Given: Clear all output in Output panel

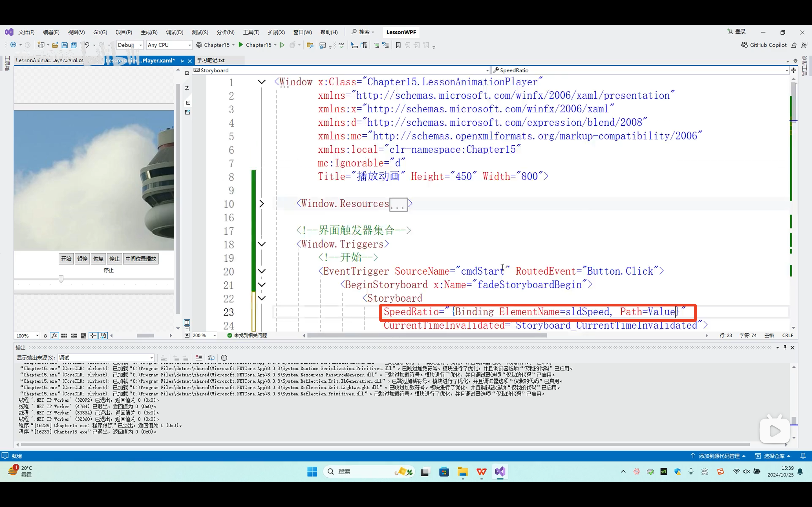Looking at the screenshot, I should (x=199, y=358).
